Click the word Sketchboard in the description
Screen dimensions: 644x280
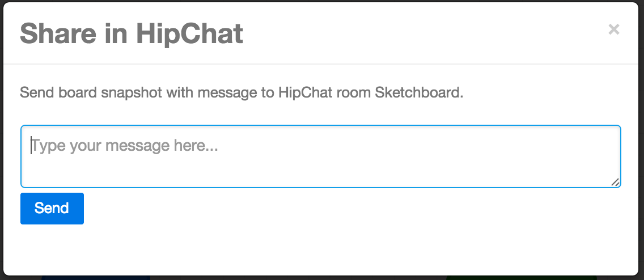418,93
